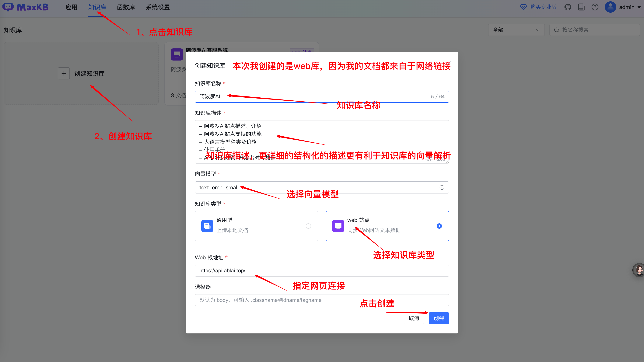Click the blue 创建 button
Viewport: 644px width, 362px height.
(439, 318)
